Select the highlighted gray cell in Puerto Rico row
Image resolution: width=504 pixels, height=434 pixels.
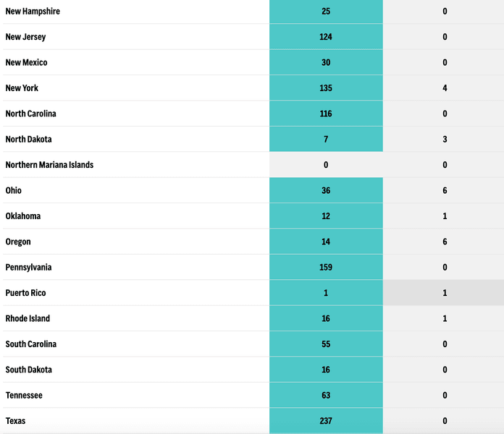445,293
